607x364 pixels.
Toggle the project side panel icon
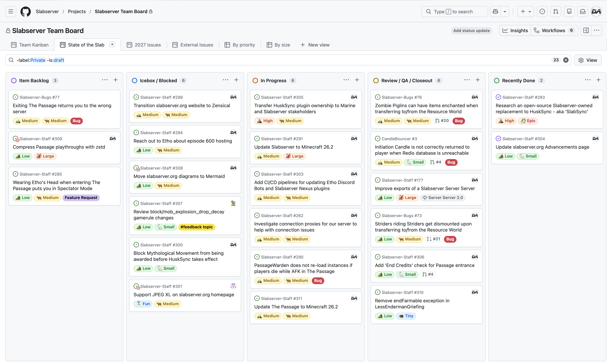(x=586, y=30)
